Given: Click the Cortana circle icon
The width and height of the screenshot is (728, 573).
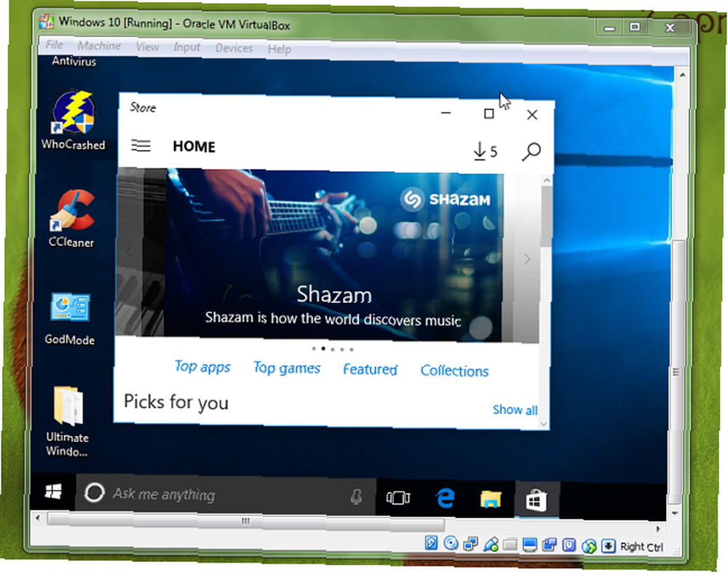Looking at the screenshot, I should pos(94,493).
